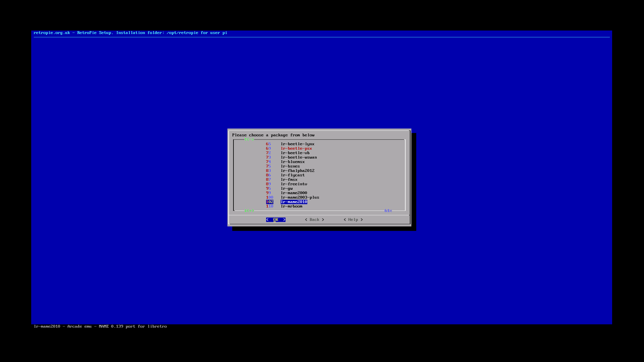Click package number 69
The height and width of the screenshot is (362, 644).
point(268,148)
